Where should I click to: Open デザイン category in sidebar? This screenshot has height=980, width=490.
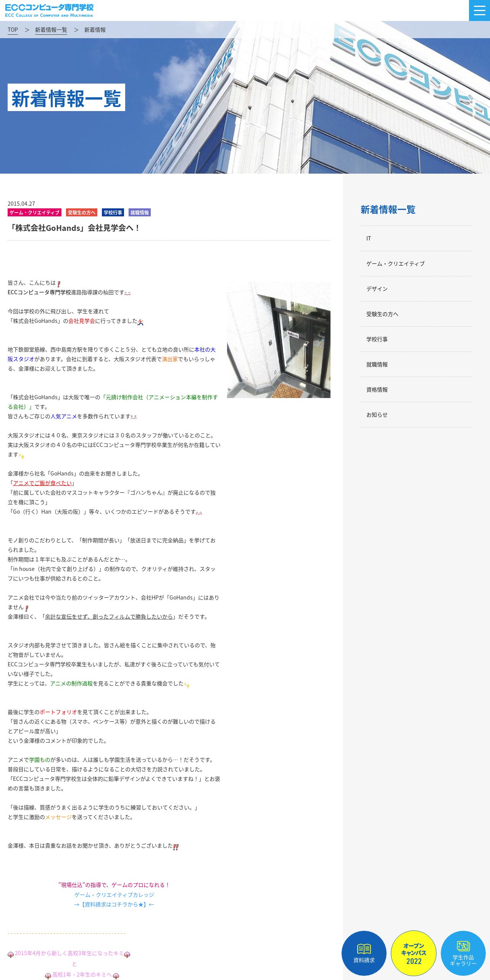pos(416,289)
